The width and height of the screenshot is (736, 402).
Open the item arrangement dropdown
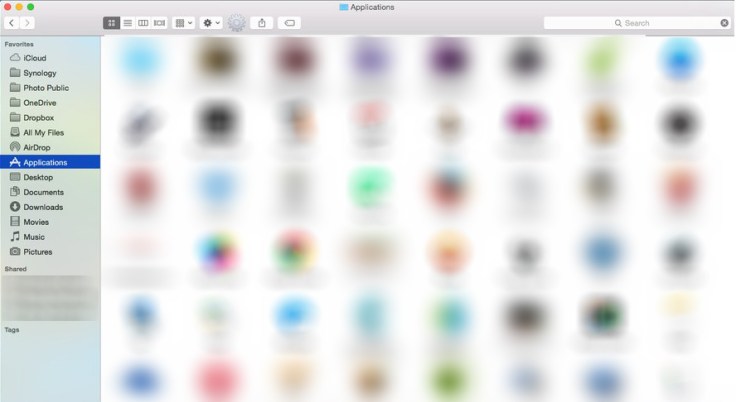pos(184,23)
